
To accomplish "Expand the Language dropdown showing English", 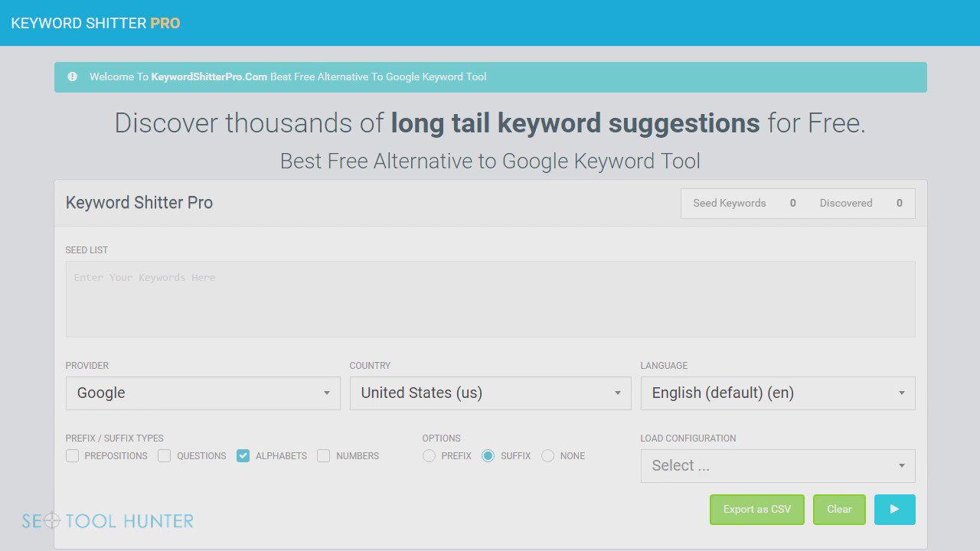I will click(778, 393).
